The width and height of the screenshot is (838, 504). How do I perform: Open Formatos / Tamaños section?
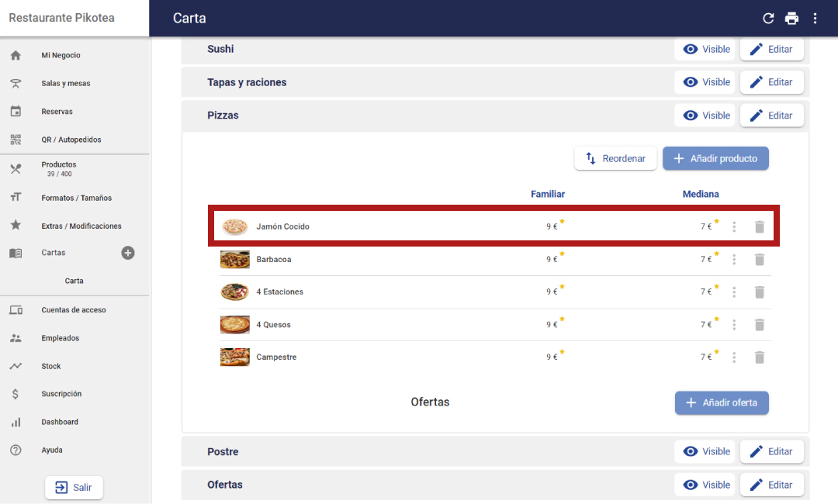point(74,198)
